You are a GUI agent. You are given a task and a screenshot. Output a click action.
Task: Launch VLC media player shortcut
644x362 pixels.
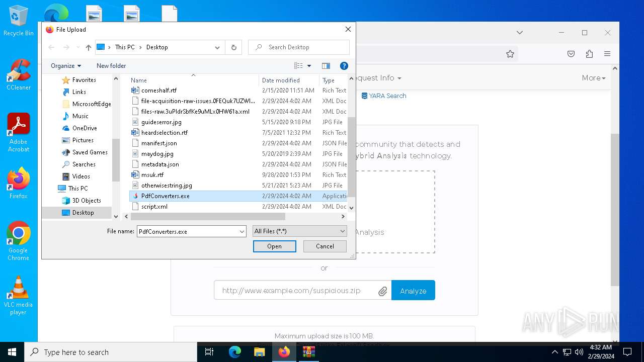click(x=18, y=295)
